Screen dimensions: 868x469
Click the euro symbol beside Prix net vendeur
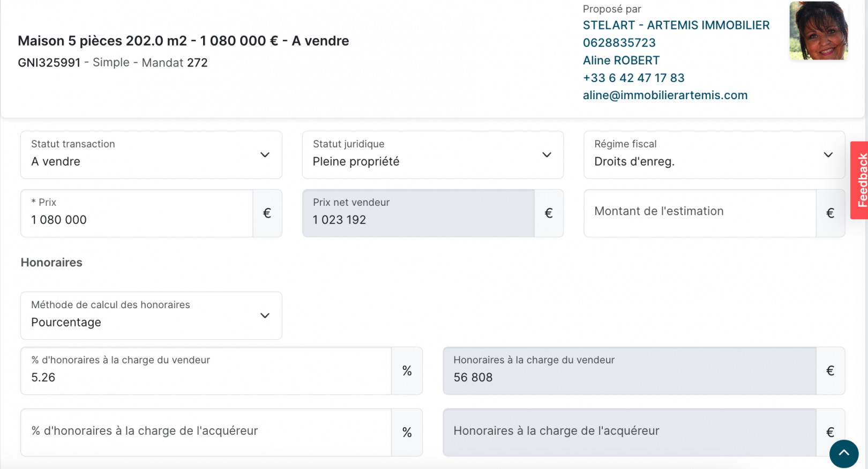tap(548, 213)
